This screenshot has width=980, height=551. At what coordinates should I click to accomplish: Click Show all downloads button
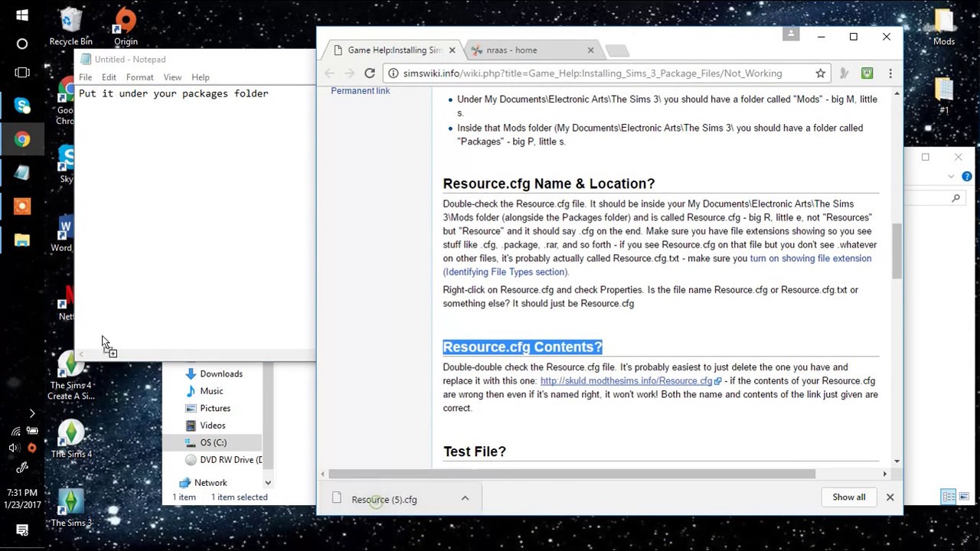coord(849,497)
